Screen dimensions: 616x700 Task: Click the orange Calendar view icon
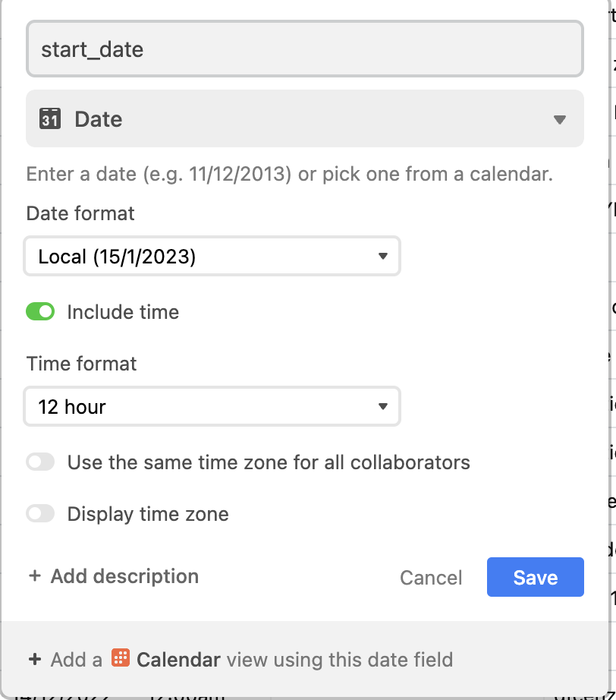click(121, 658)
